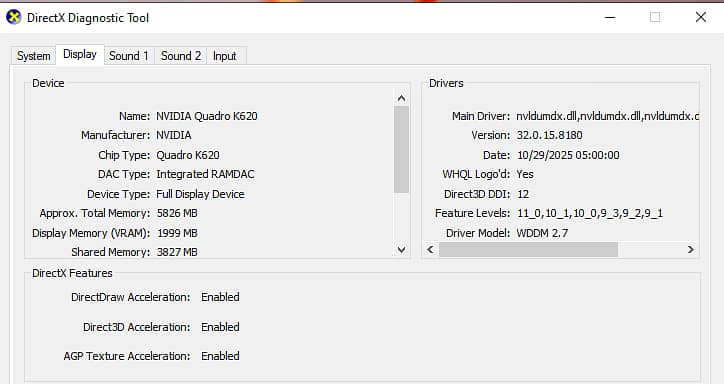724x384 pixels.
Task: Click the Direct3D DDI value 12
Action: [523, 194]
